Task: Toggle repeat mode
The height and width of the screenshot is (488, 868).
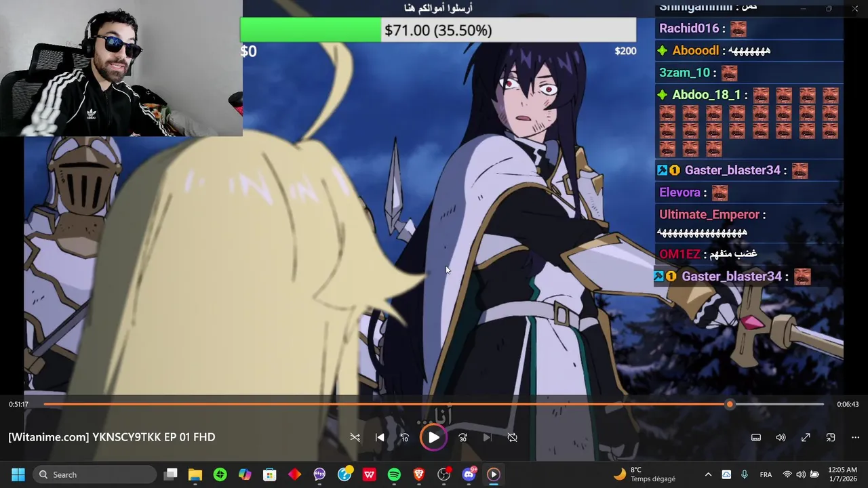Action: tap(513, 438)
